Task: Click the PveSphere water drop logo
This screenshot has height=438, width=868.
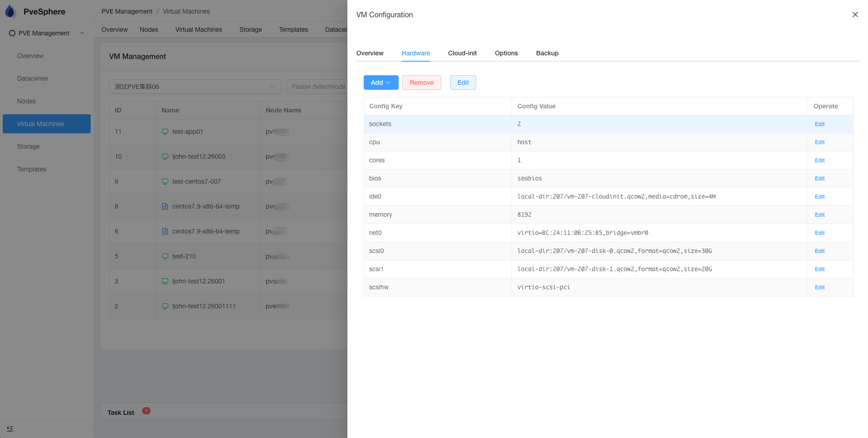Action: 10,12
